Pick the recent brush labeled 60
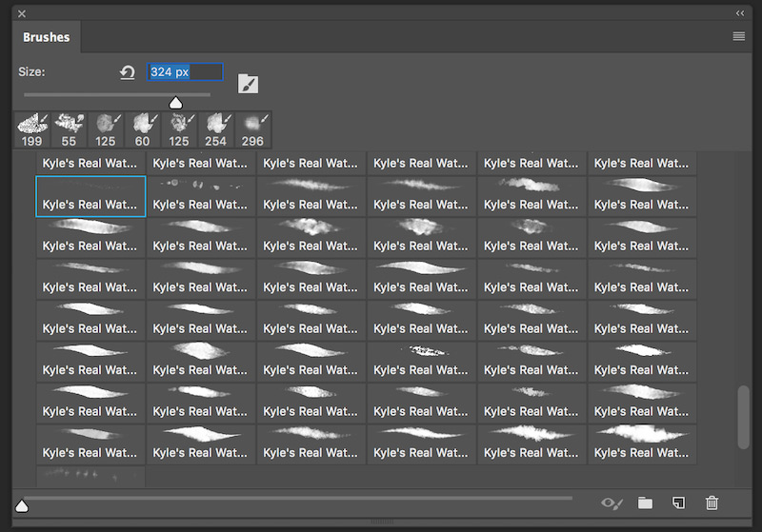 point(142,129)
